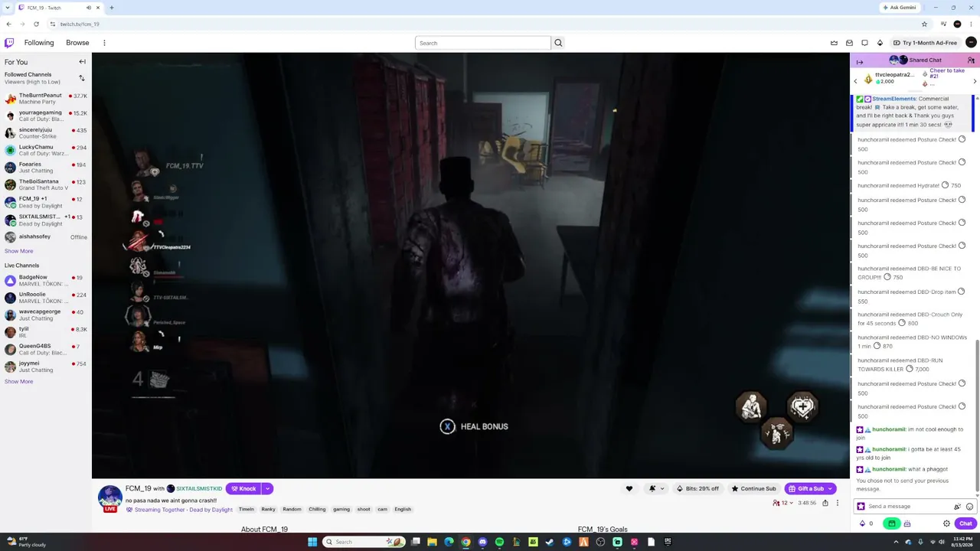The image size is (980, 551).
Task: Show previous leaderboard item in chat
Action: pos(856,81)
